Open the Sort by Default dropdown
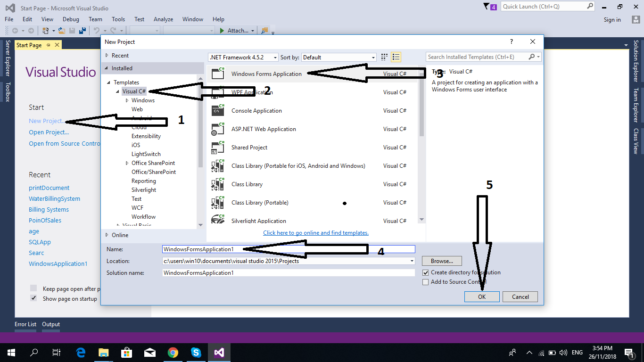The width and height of the screenshot is (644, 362). point(373,58)
